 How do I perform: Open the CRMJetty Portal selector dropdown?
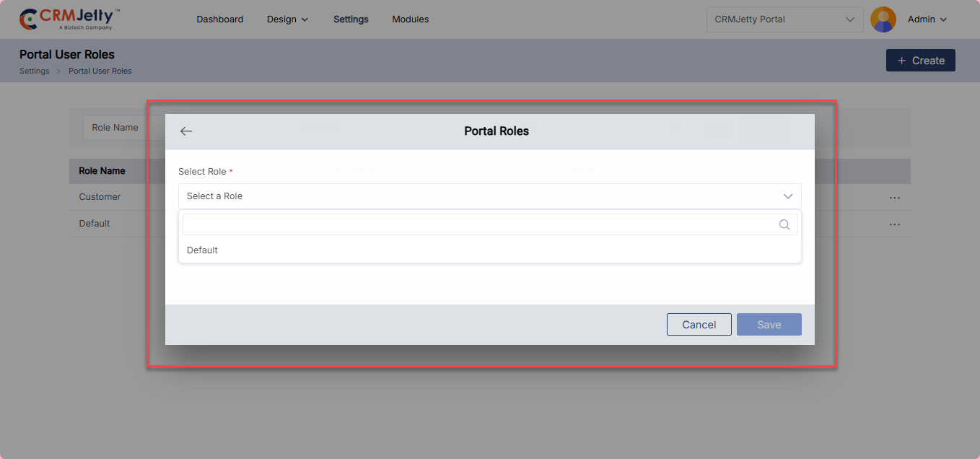tap(784, 19)
